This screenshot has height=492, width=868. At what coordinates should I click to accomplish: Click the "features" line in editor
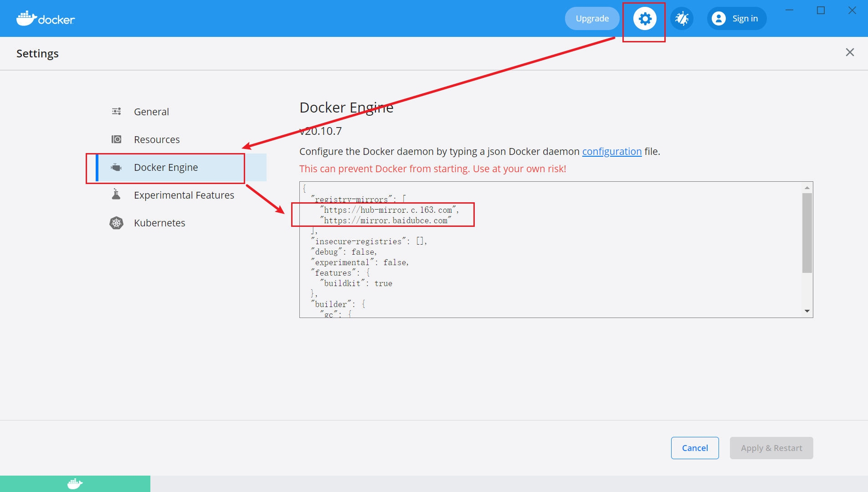point(340,273)
